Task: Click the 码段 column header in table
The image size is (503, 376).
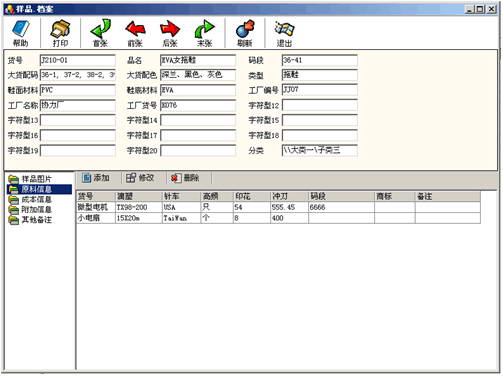Action: pyautogui.click(x=342, y=196)
